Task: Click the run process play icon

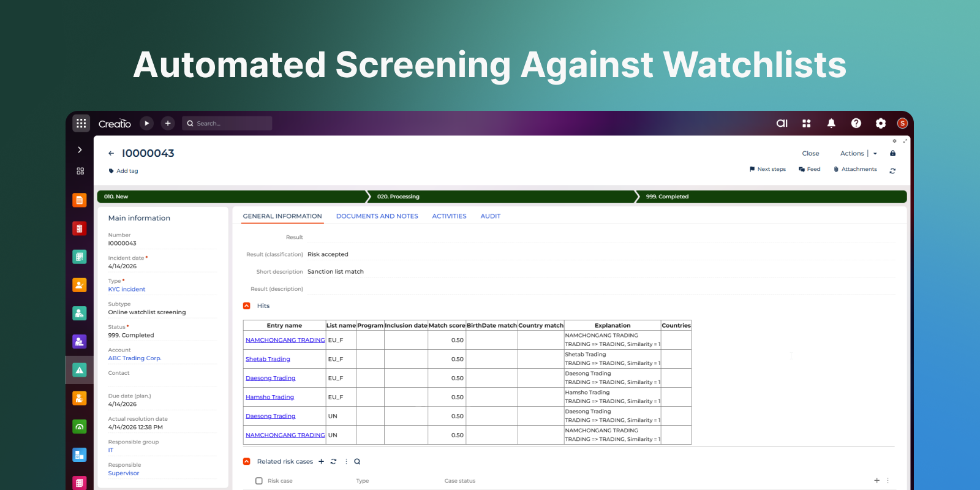Action: (146, 123)
